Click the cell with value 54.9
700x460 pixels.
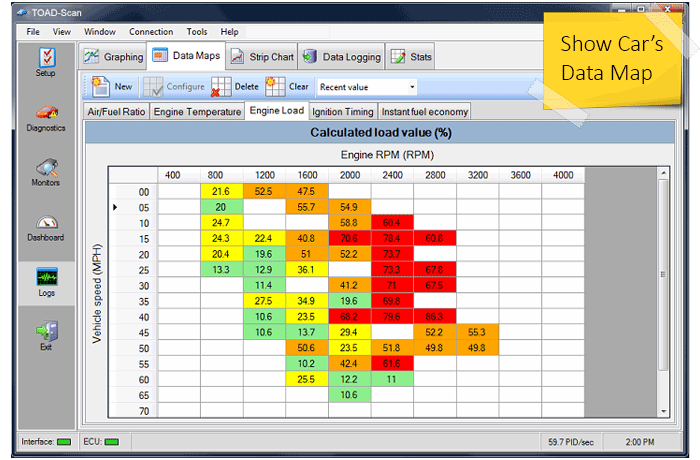click(x=350, y=207)
